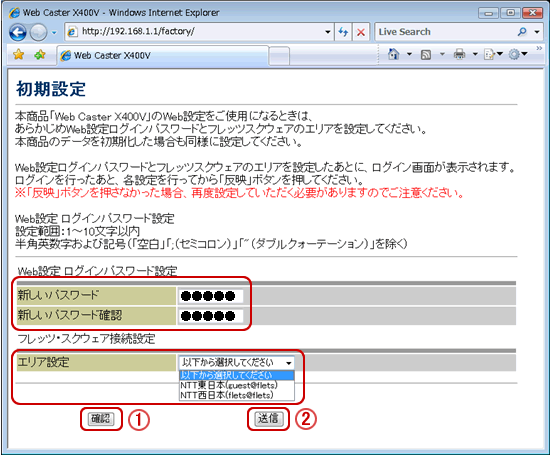Open the Tools gear menu
The height and width of the screenshot is (455, 550).
(x=518, y=54)
